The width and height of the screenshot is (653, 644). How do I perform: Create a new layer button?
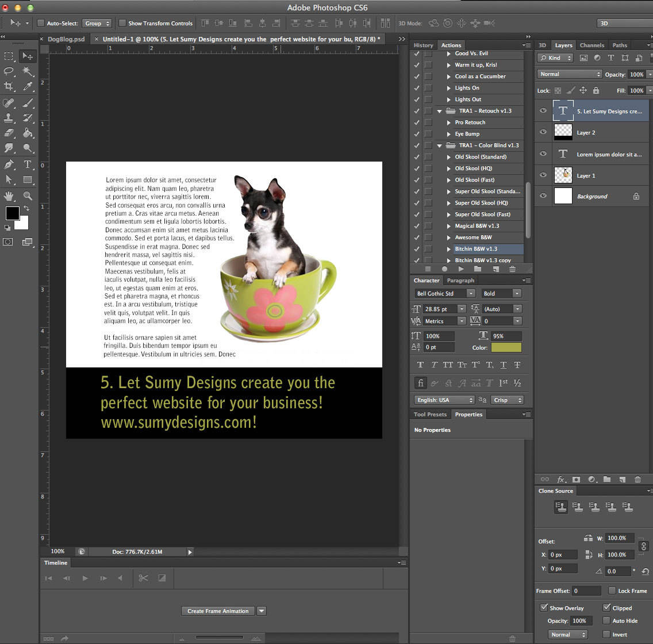coord(622,480)
